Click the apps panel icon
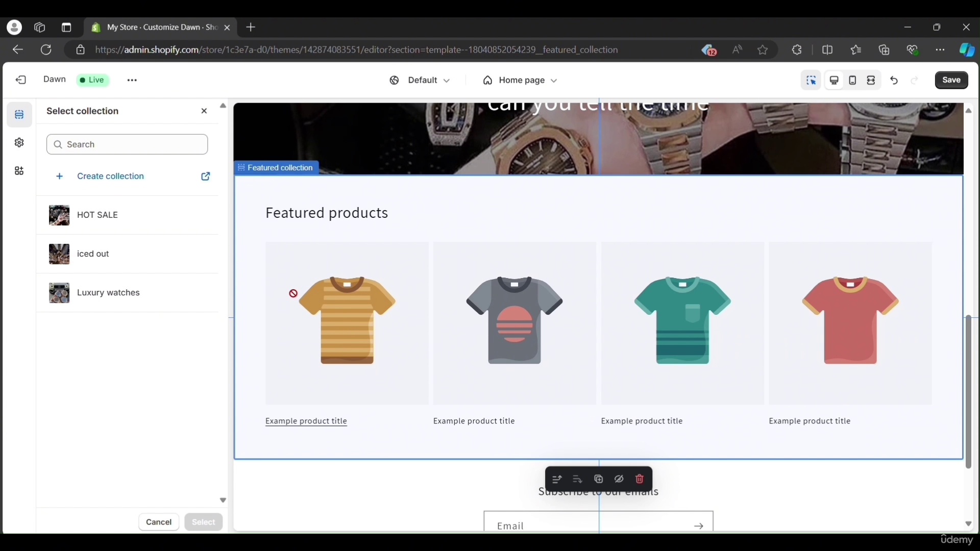 19,170
